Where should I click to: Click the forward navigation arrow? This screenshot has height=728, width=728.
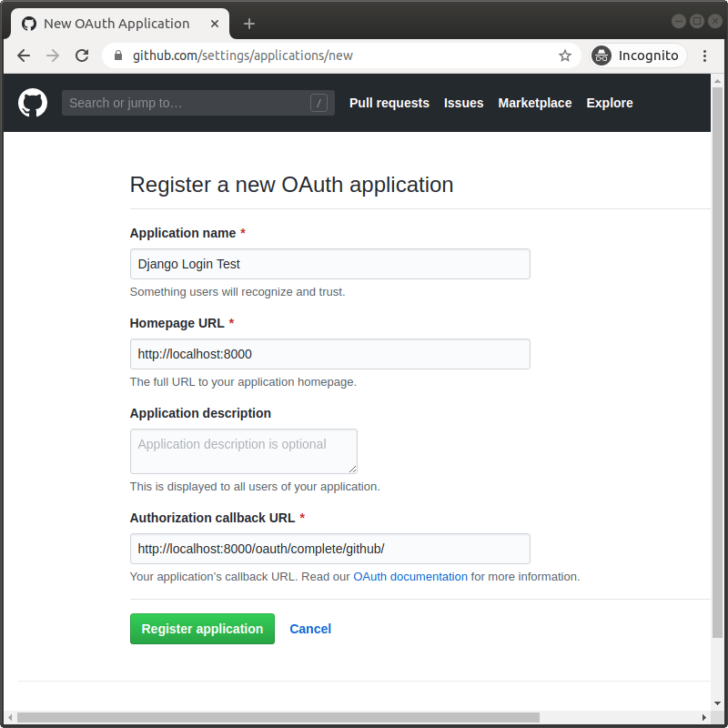click(x=53, y=56)
